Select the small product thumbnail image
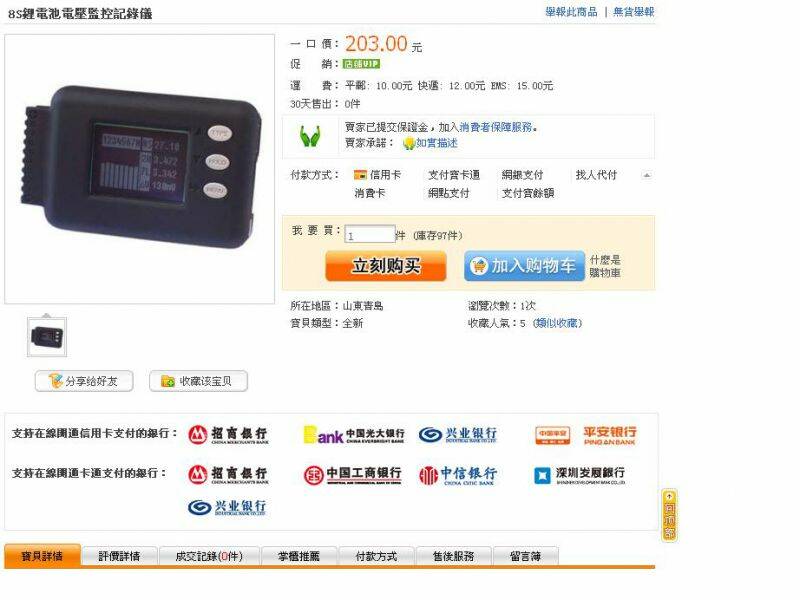800x600 pixels. (x=47, y=337)
